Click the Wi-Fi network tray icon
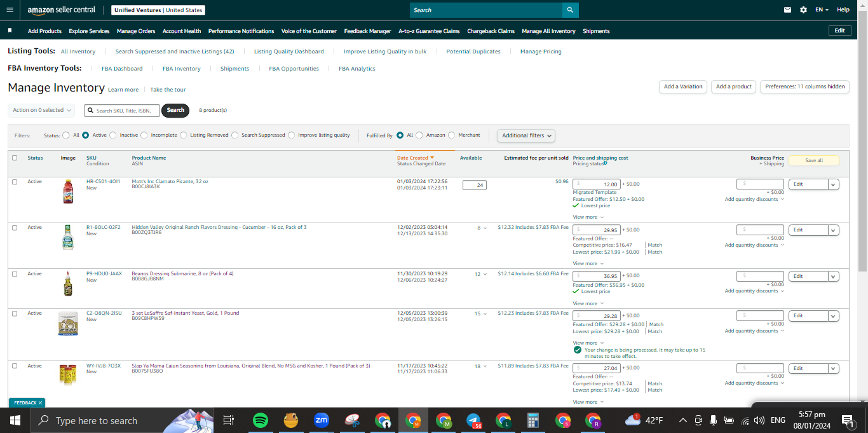Image resolution: width=868 pixels, height=433 pixels. coord(745,420)
